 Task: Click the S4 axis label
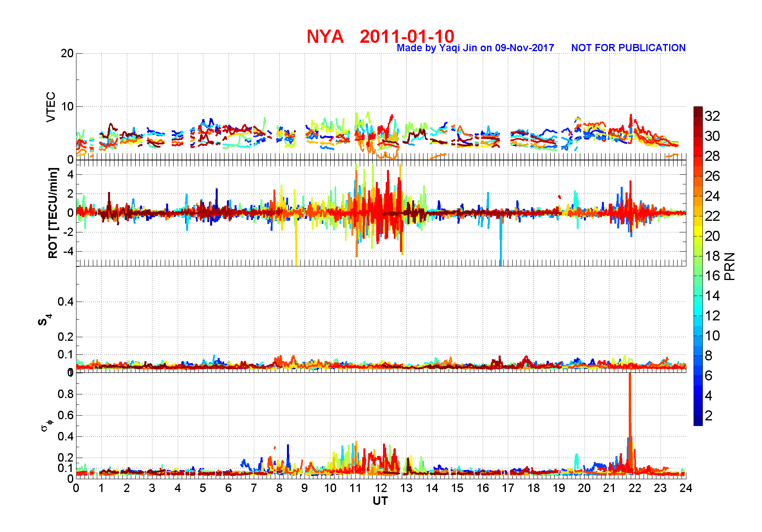point(45,320)
